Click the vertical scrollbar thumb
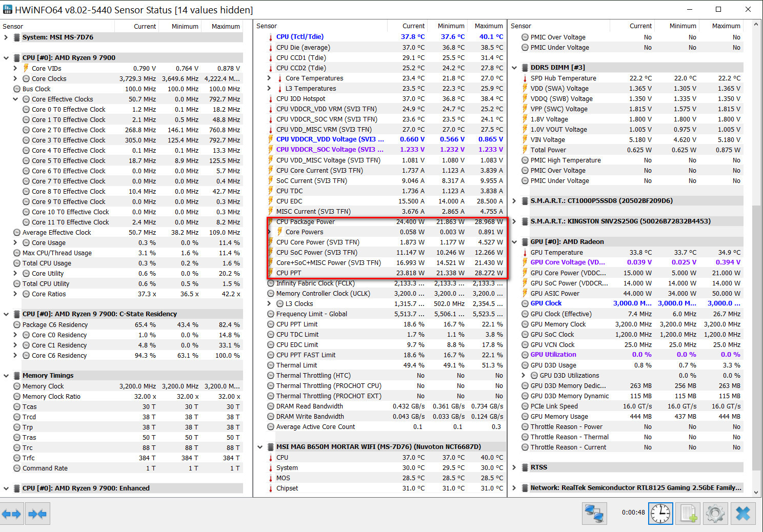Viewport: 763px width, 532px height. click(x=756, y=338)
